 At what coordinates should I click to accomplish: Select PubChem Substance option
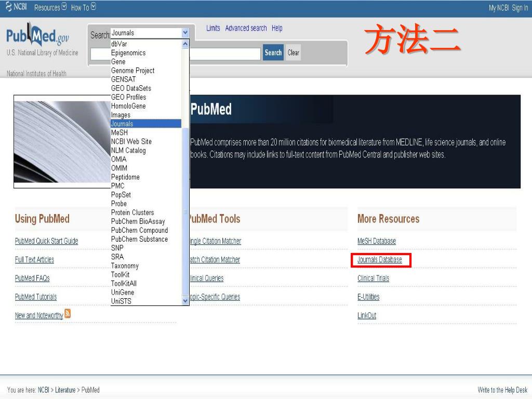tap(146, 239)
